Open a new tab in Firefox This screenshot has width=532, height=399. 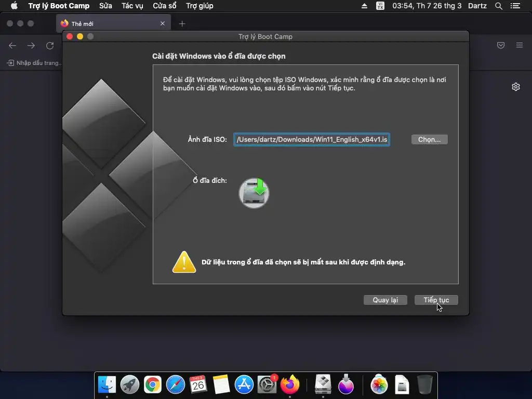[x=182, y=24]
